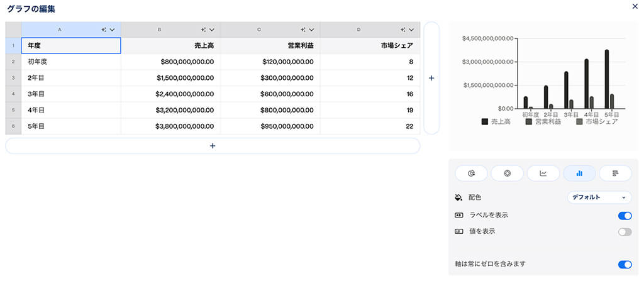Close the グラフの編集 dialog
The image size is (644, 286).
pos(636,6)
